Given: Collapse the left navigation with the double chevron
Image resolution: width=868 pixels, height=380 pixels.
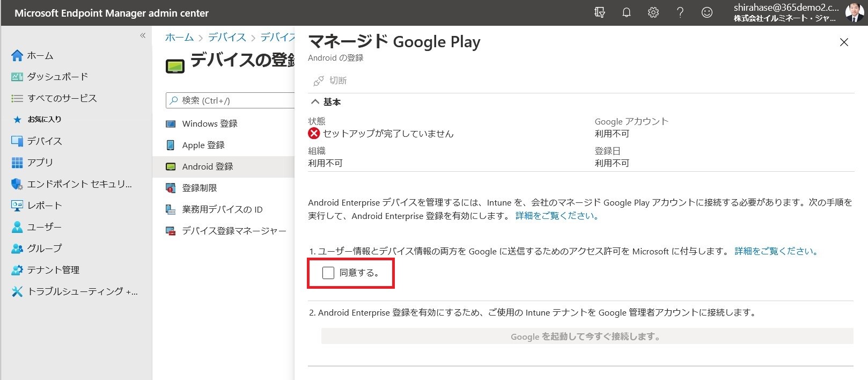Looking at the screenshot, I should point(143,35).
